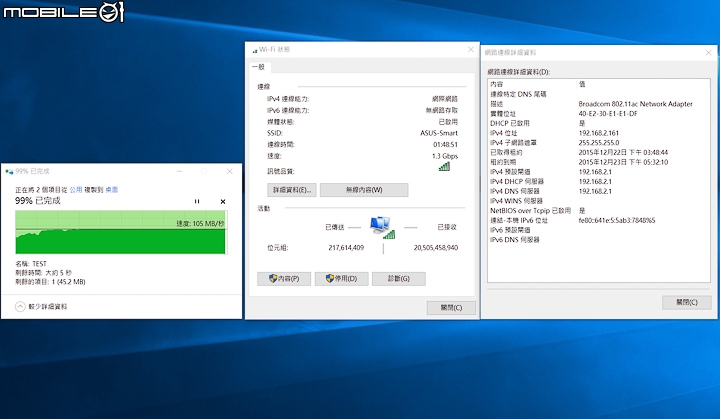Screen dimensions: 720x419
Task: Minimize the file copy dialog
Action: pyautogui.click(x=180, y=171)
